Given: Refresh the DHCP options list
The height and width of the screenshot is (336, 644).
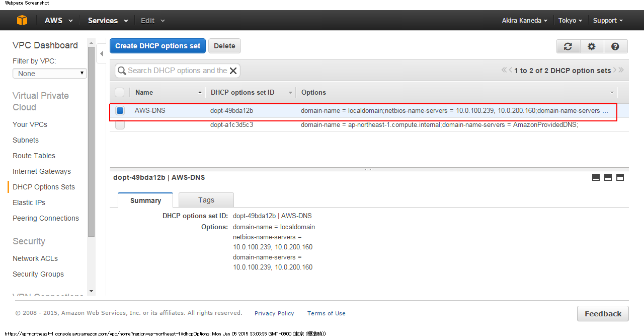Looking at the screenshot, I should [568, 46].
